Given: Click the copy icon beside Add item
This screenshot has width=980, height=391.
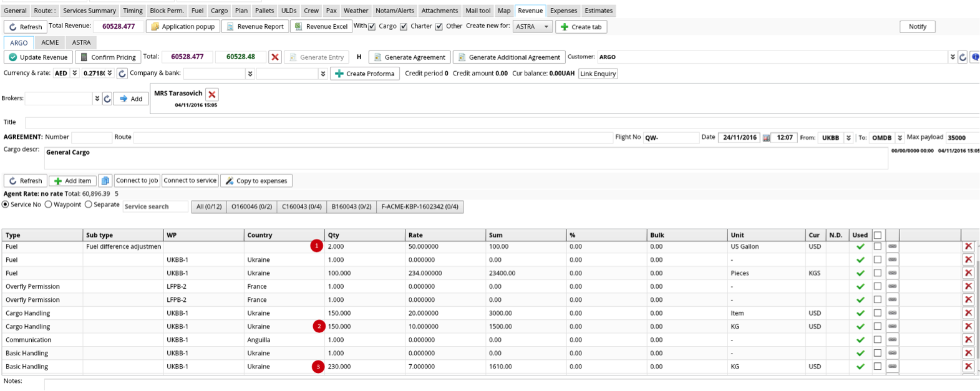Looking at the screenshot, I should click(x=105, y=181).
